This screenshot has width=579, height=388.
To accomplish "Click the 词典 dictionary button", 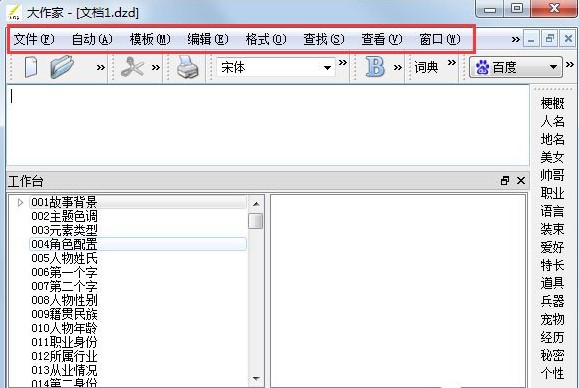I will [426, 67].
